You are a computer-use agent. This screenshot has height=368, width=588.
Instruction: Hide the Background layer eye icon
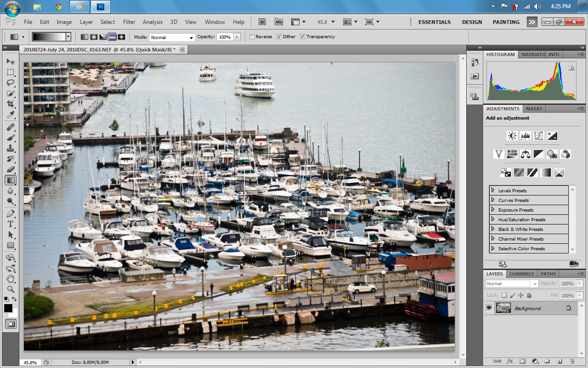coord(489,308)
